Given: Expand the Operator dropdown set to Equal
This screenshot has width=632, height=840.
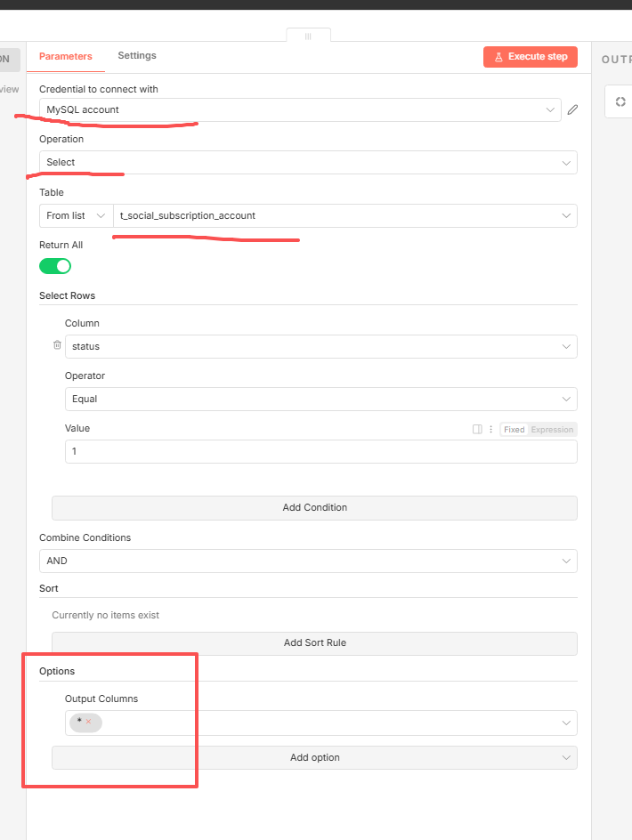Looking at the screenshot, I should click(x=320, y=399).
